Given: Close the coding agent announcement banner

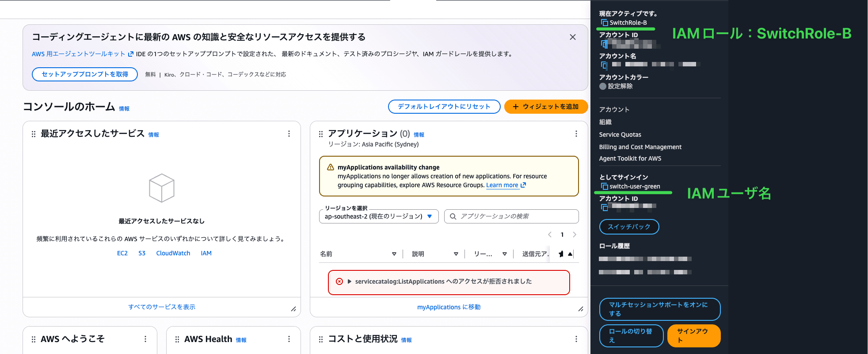Looking at the screenshot, I should (x=572, y=37).
